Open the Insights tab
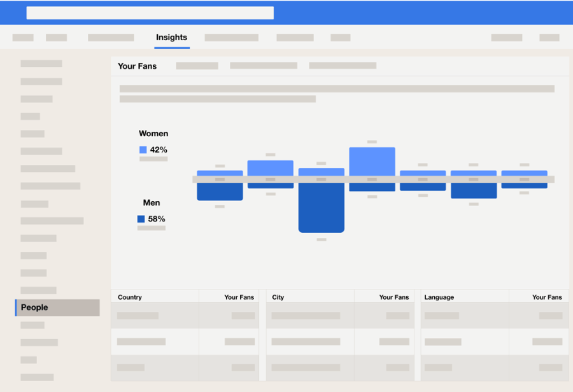Image resolution: width=573 pixels, height=392 pixels. pos(171,38)
